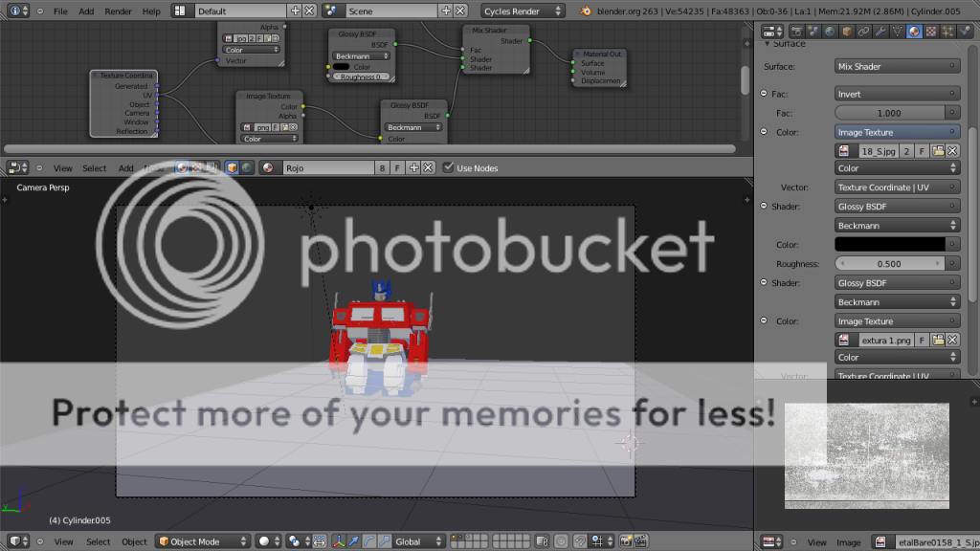
Task: Unlink the 18_S.jpg image
Action: [x=952, y=150]
